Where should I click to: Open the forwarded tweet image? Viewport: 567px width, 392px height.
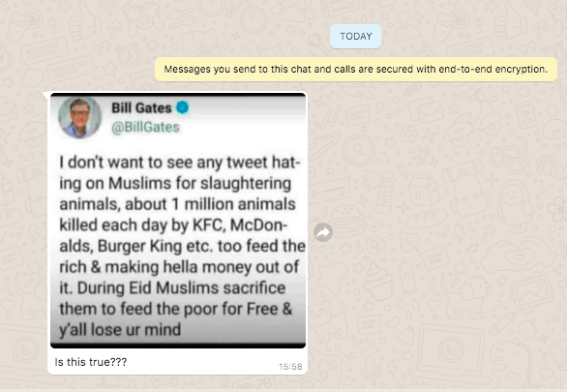178,221
